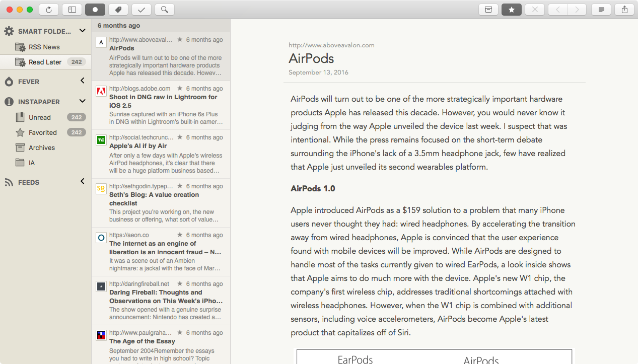This screenshot has height=364, width=638.
Task: Expand the Fever section chevron
Action: point(83,81)
